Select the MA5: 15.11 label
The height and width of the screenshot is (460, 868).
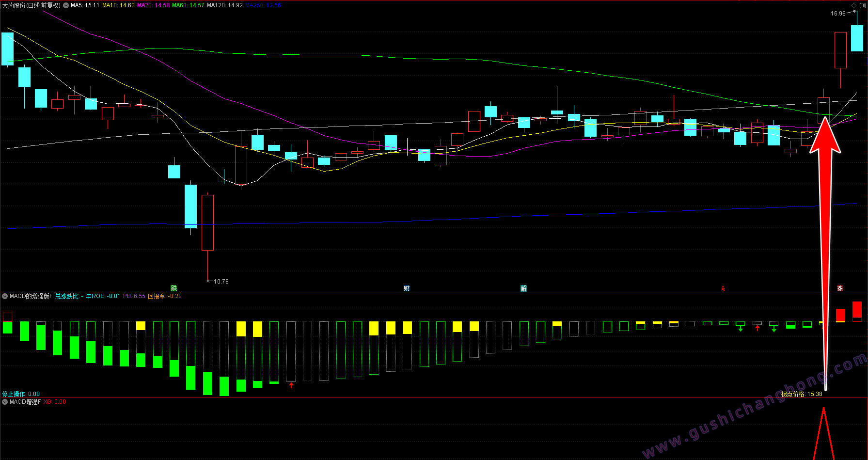[85, 5]
